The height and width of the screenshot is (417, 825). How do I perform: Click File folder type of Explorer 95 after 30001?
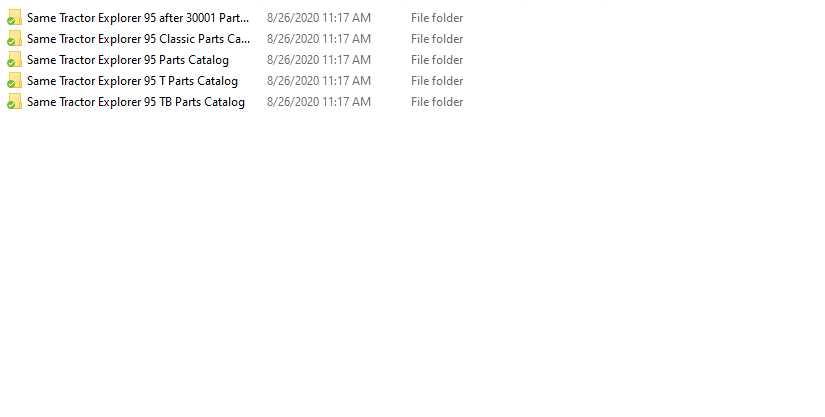[437, 18]
